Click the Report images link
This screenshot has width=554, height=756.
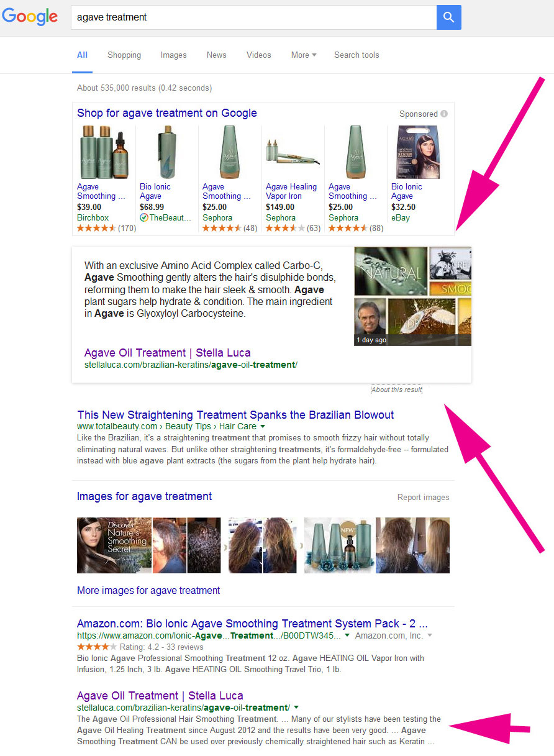423,497
